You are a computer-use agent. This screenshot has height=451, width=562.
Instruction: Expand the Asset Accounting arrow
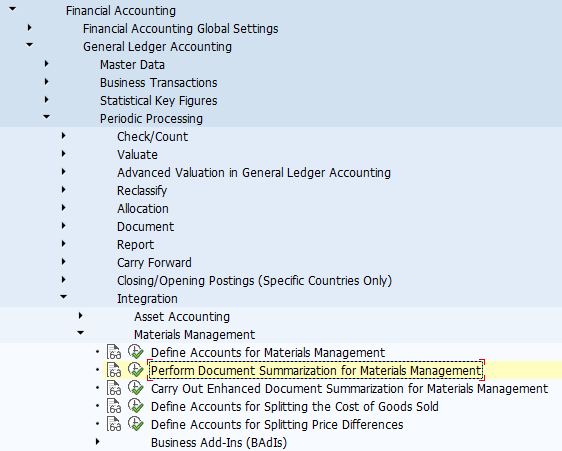coord(81,315)
